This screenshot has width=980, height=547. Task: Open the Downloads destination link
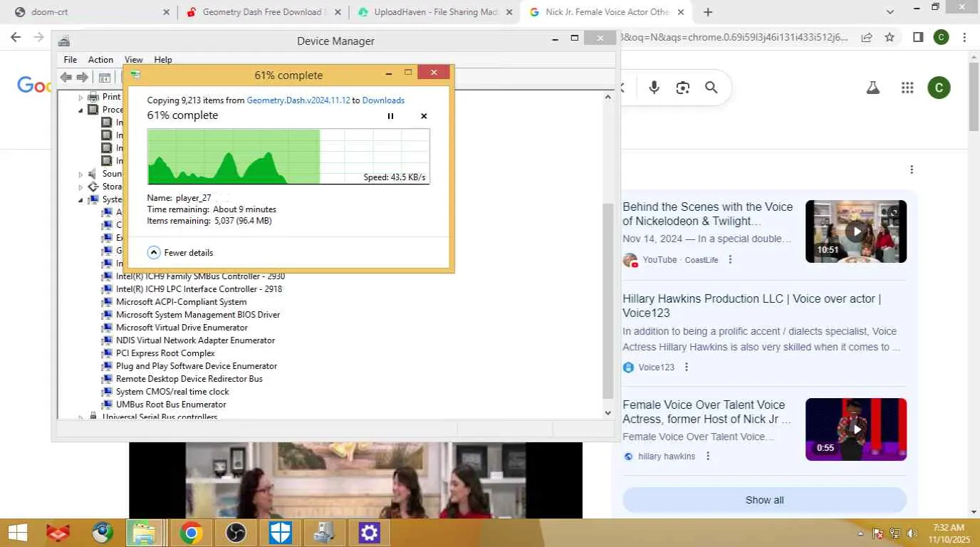(x=383, y=100)
